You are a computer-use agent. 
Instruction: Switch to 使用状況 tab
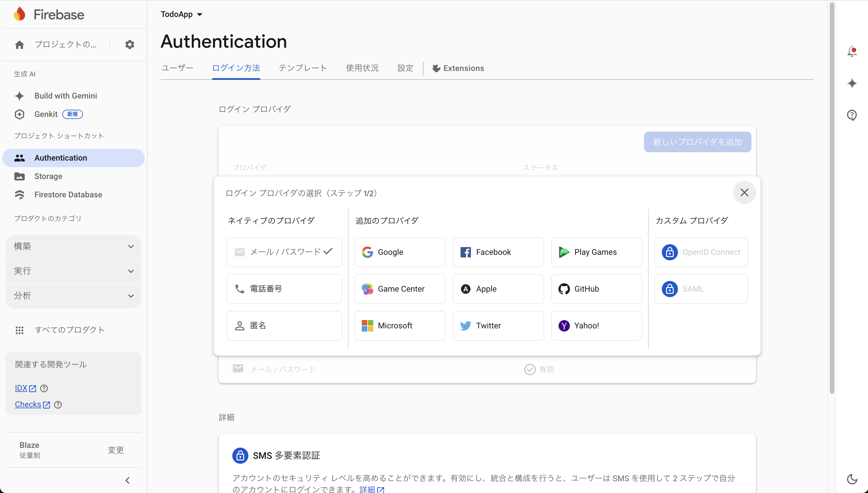362,68
